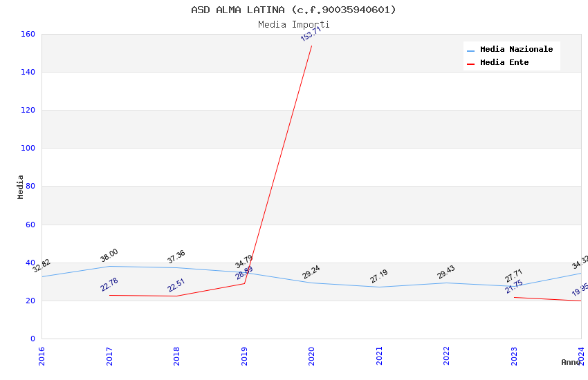The width and height of the screenshot is (588, 380).
Task: Click the Media Importi subtitle
Action: point(293,25)
